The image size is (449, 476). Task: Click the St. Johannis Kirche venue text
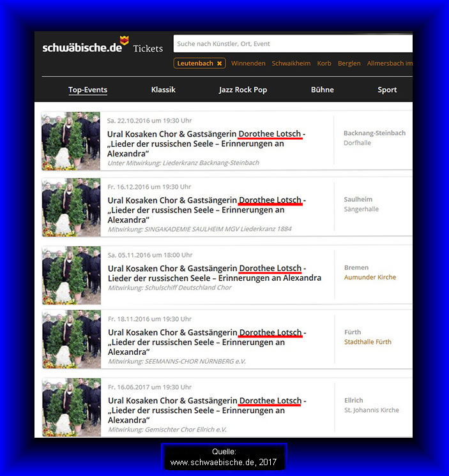[x=372, y=410]
